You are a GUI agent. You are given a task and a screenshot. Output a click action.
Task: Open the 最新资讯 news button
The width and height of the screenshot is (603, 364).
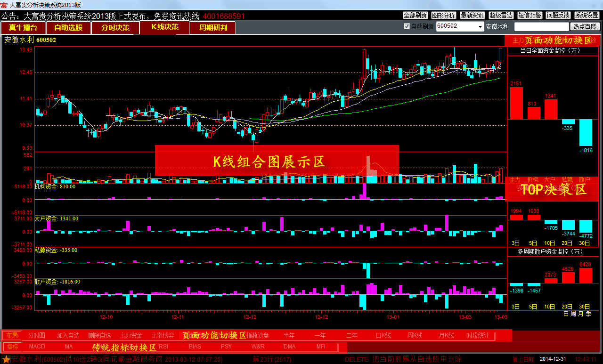click(473, 15)
